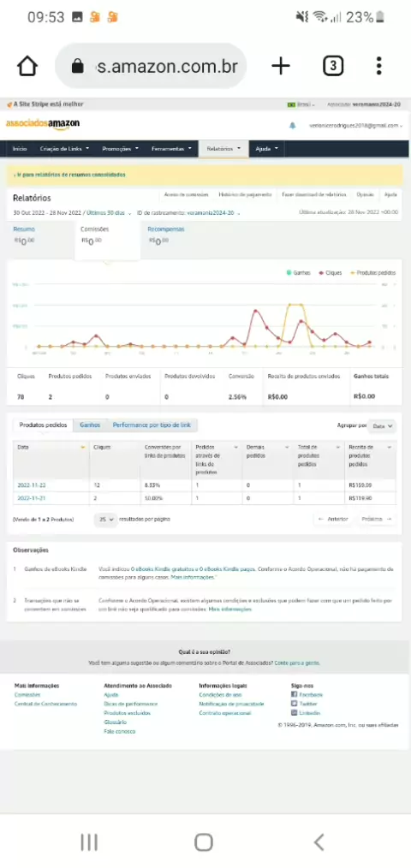411x868 pixels.
Task: Click the Anterior pagination button
Action: (x=332, y=520)
